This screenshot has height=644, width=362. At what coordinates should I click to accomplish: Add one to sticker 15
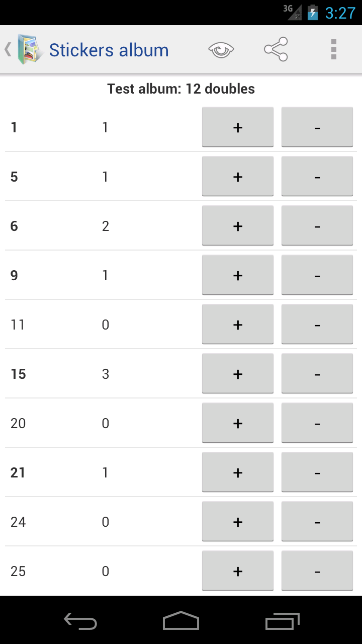(x=238, y=374)
